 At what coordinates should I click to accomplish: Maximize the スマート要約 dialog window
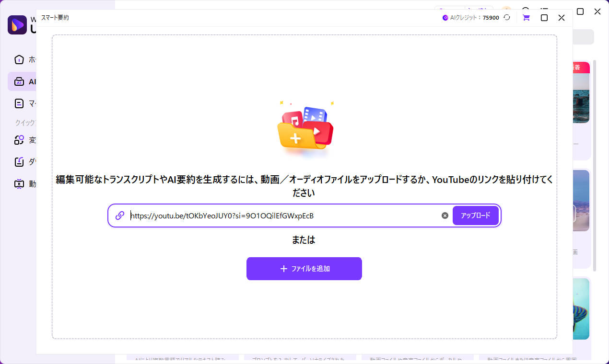pyautogui.click(x=544, y=17)
